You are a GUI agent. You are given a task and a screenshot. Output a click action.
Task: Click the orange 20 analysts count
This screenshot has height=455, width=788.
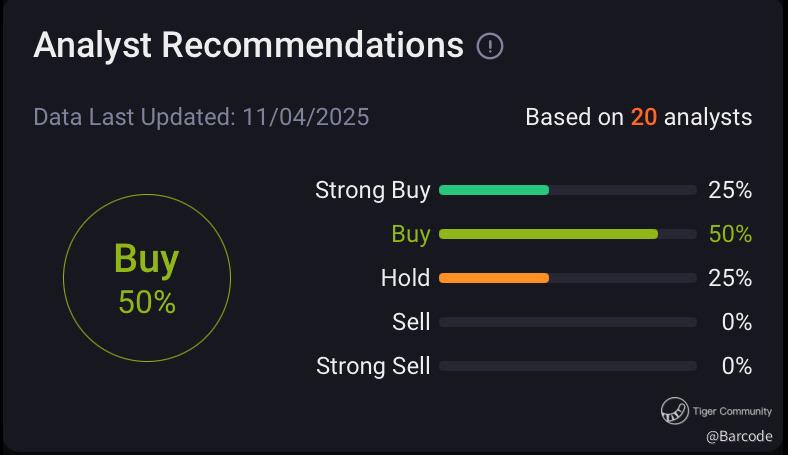tap(643, 117)
